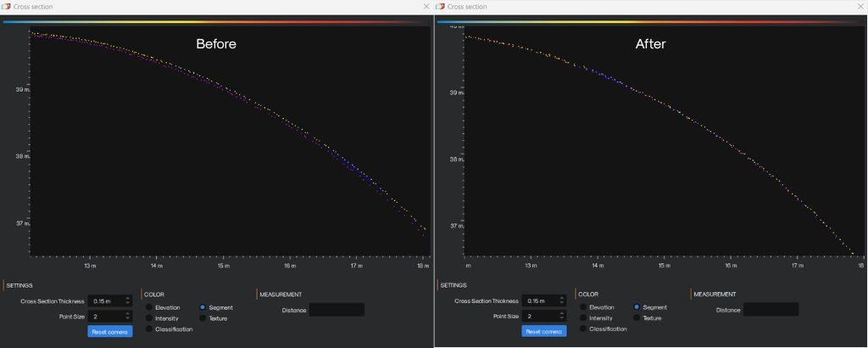Close the After cross section window
The height and width of the screenshot is (348, 868).
(x=860, y=7)
